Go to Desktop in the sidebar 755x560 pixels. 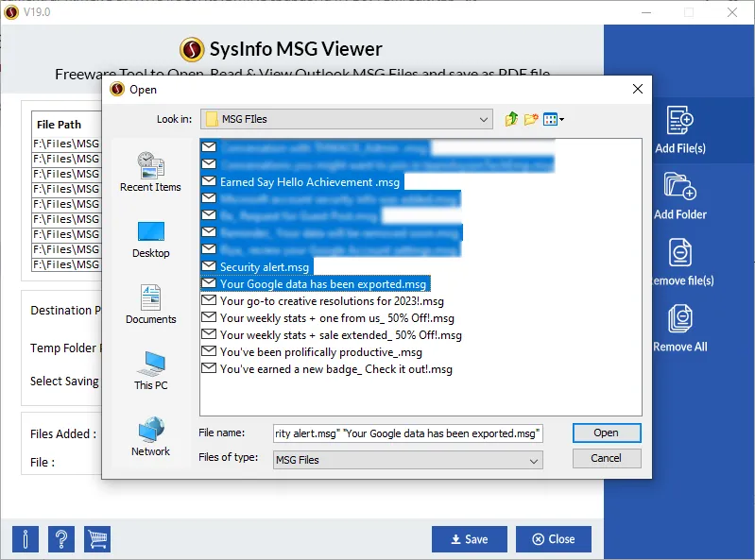(x=150, y=240)
